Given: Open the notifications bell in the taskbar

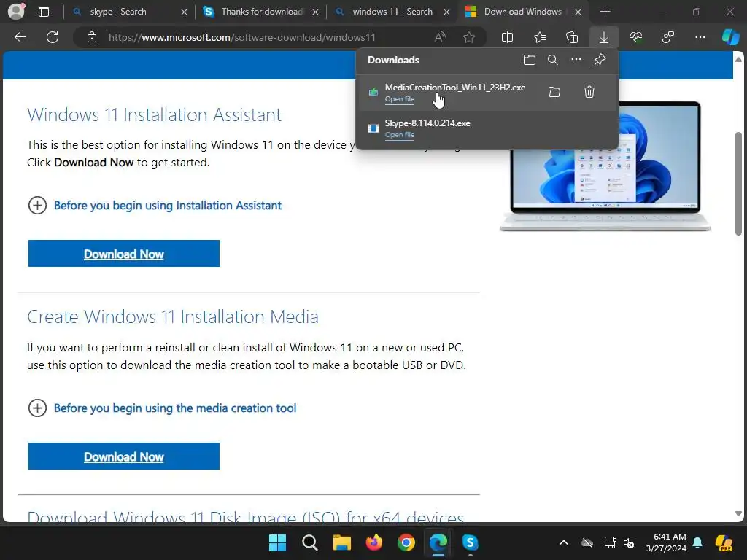Looking at the screenshot, I should (697, 542).
